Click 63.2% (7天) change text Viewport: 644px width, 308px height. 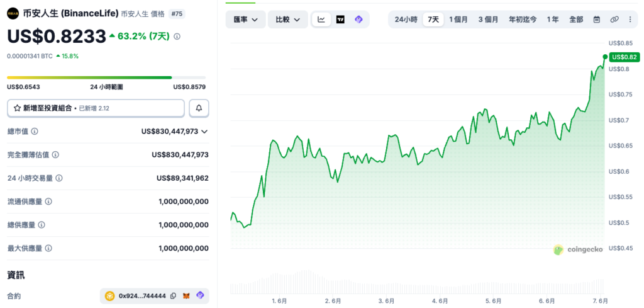click(143, 37)
